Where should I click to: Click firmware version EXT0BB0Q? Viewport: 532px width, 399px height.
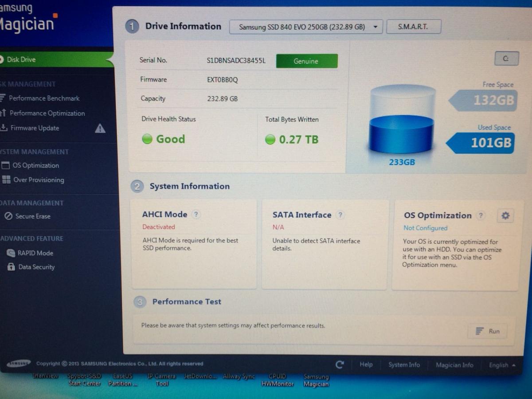pos(222,80)
